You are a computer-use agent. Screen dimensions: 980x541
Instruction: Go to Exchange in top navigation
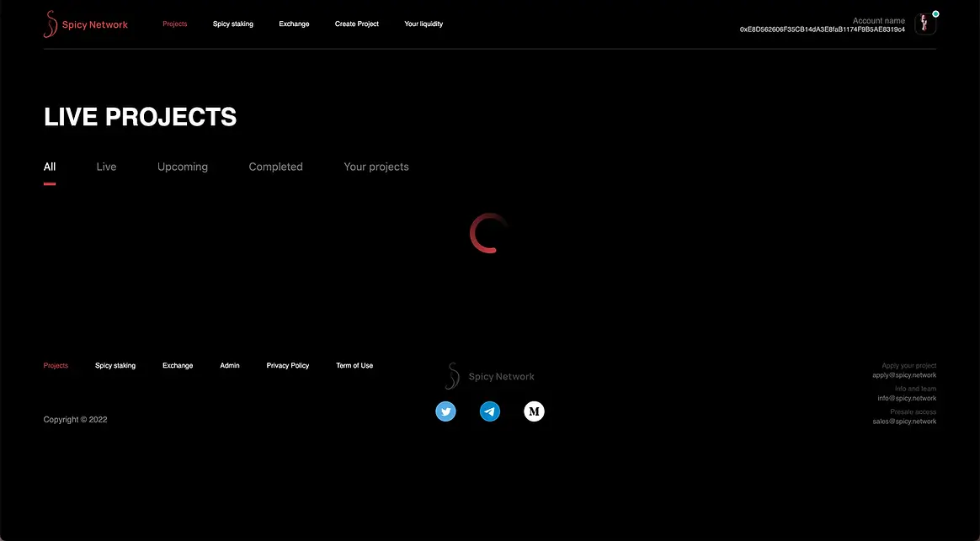coord(294,24)
